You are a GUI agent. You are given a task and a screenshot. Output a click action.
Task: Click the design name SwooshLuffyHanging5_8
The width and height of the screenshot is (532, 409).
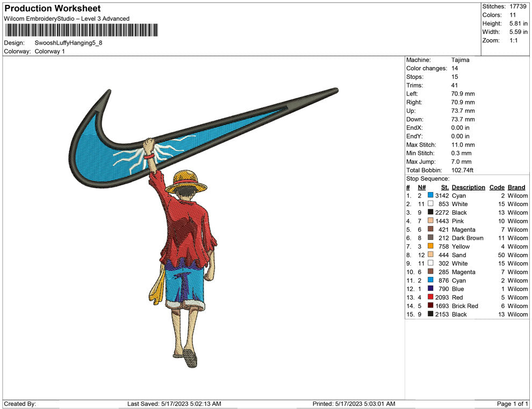pos(68,43)
